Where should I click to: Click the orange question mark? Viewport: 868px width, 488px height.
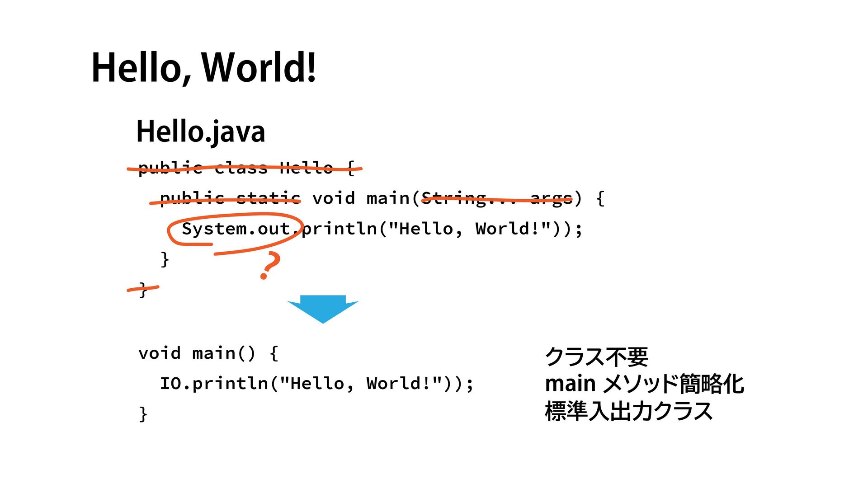270,266
